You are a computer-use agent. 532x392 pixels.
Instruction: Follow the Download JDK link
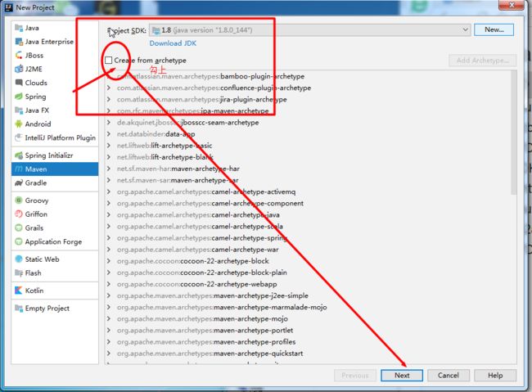coord(173,43)
